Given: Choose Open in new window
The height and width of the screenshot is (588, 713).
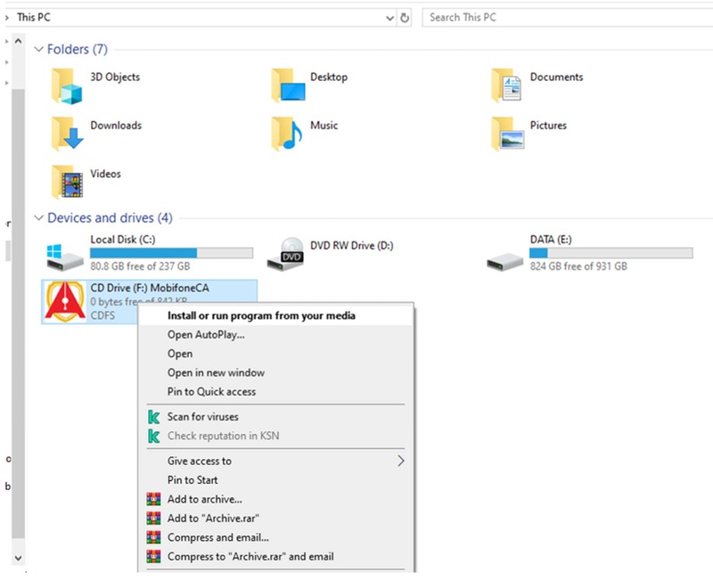Looking at the screenshot, I should (276, 373).
